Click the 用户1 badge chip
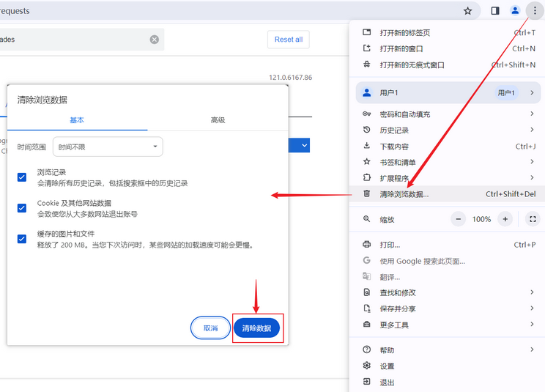The height and width of the screenshot is (392, 545). 506,93
